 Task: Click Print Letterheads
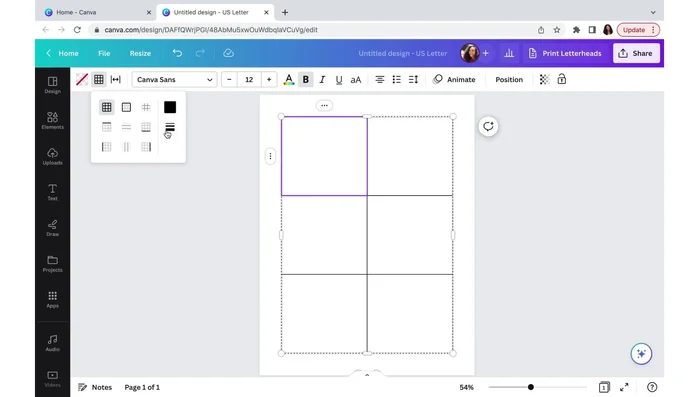point(565,53)
